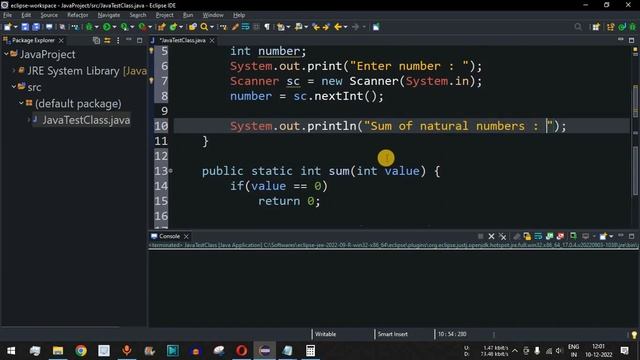This screenshot has width=640, height=360.
Task: Click the New file toolbar icon
Action: pyautogui.click(x=7, y=27)
